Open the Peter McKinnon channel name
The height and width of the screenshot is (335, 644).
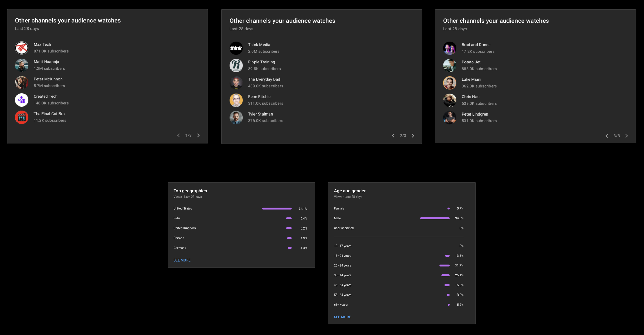[x=48, y=79]
